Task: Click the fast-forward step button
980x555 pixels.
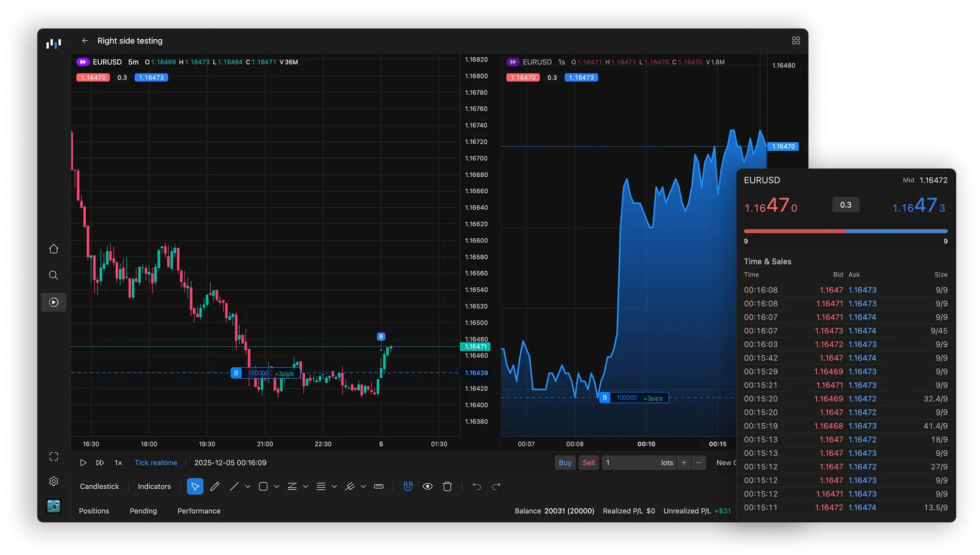Action: tap(100, 463)
